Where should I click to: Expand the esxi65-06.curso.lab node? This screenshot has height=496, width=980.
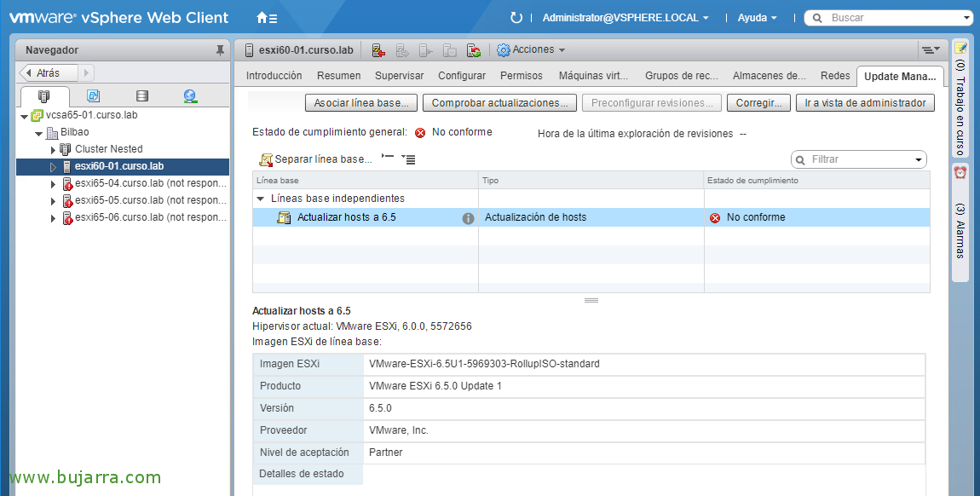tap(53, 218)
